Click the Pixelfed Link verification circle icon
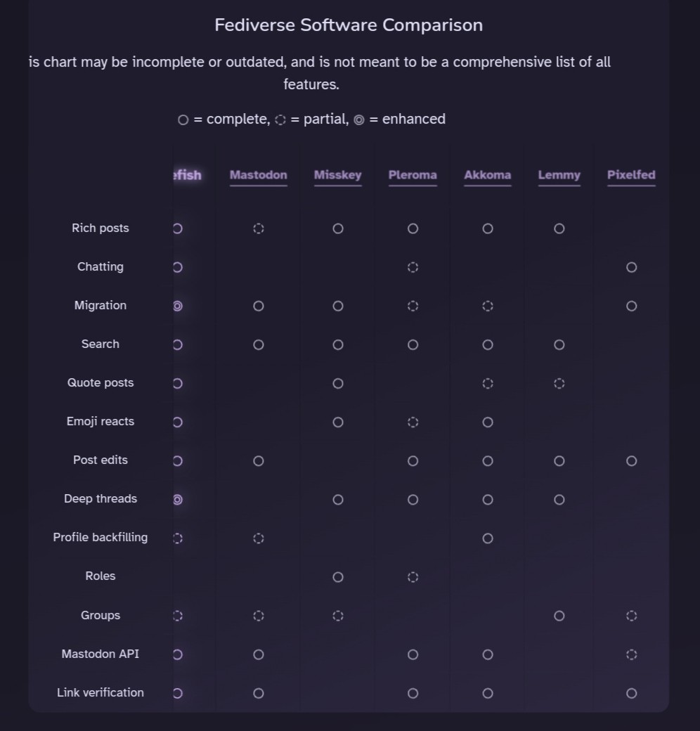 click(x=632, y=693)
